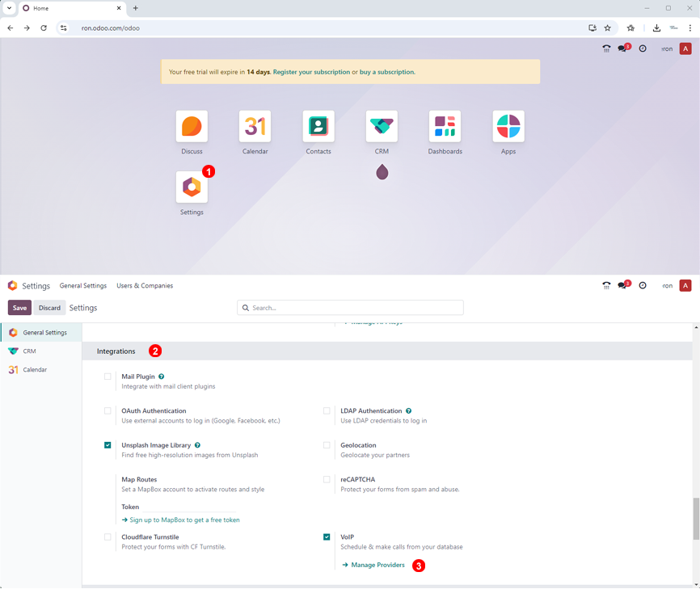Image resolution: width=700 pixels, height=589 pixels.
Task: Open the Calendar app
Action: tap(255, 126)
